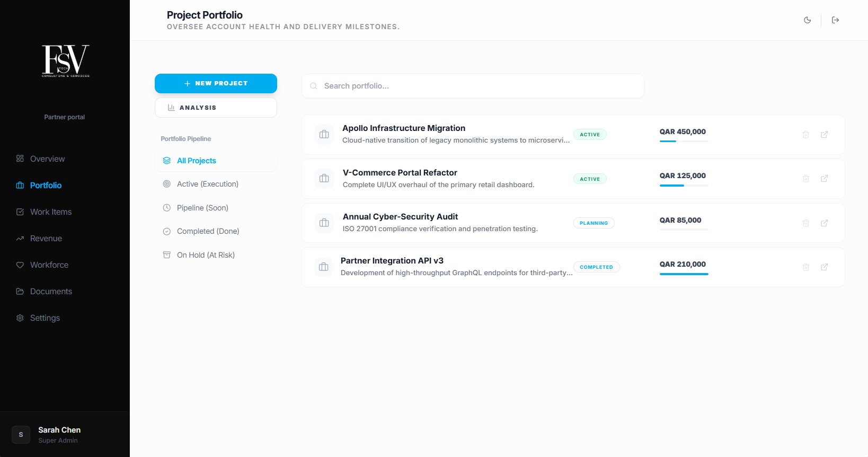868x457 pixels.
Task: Click ISO 27001 compliance verification description
Action: coord(440,229)
